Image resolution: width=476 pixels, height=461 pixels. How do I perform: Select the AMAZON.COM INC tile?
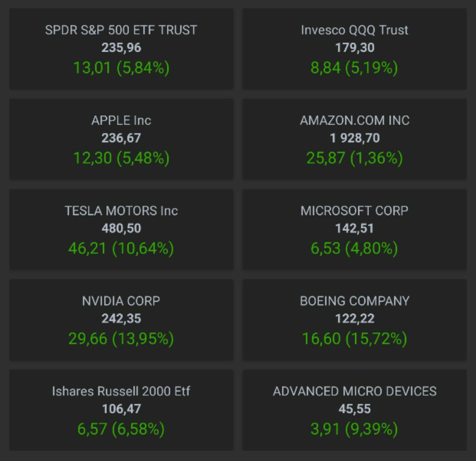pos(354,139)
